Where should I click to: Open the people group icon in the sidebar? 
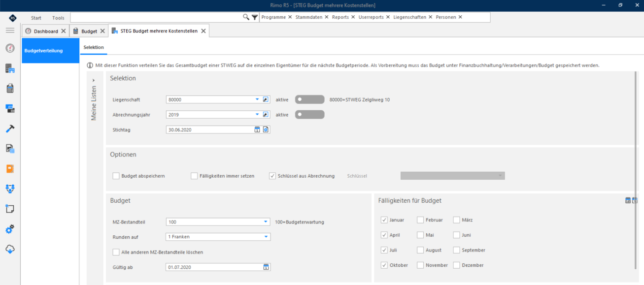point(10,189)
